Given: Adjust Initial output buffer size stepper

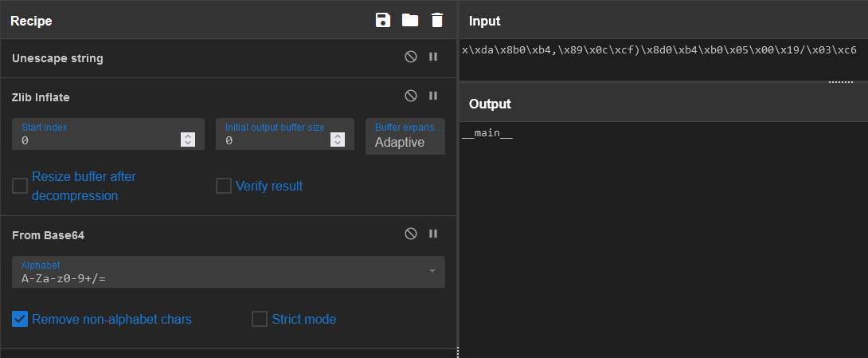Looking at the screenshot, I should (x=338, y=140).
